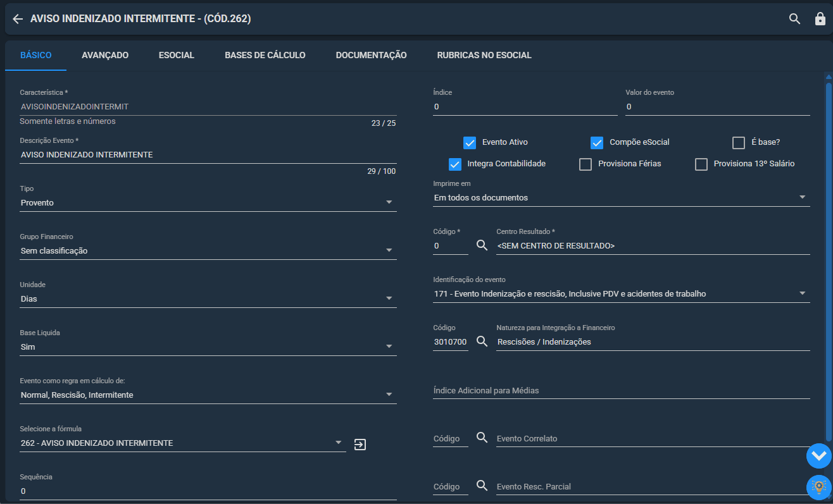
Task: Click the blue round chevron-down button
Action: tap(818, 455)
